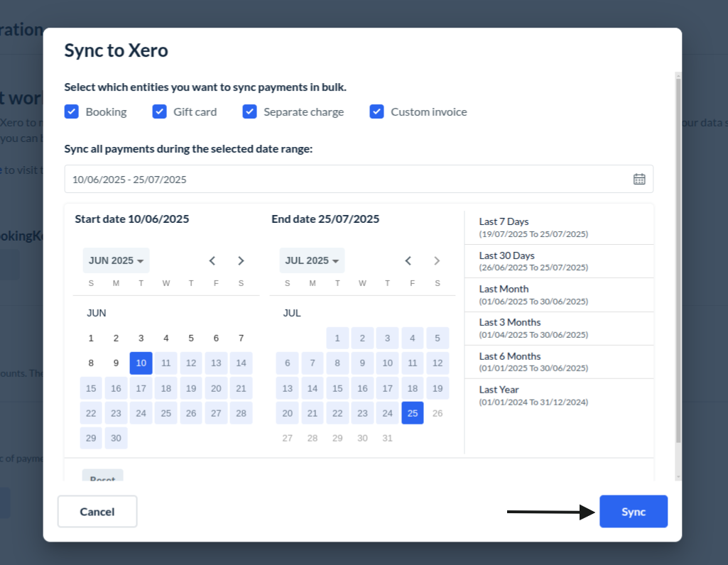Viewport: 728px width, 565px height.
Task: Uncheck the Custom invoice checkbox
Action: tap(376, 112)
